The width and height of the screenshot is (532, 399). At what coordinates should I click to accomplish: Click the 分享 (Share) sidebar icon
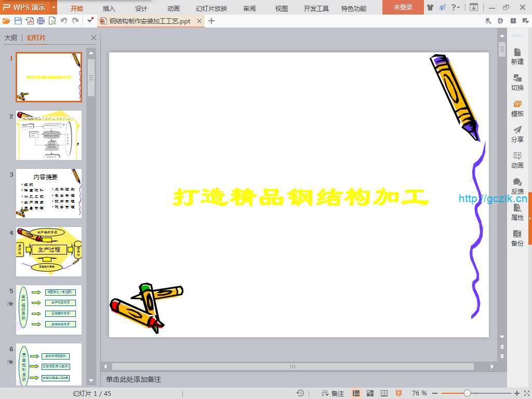517,134
